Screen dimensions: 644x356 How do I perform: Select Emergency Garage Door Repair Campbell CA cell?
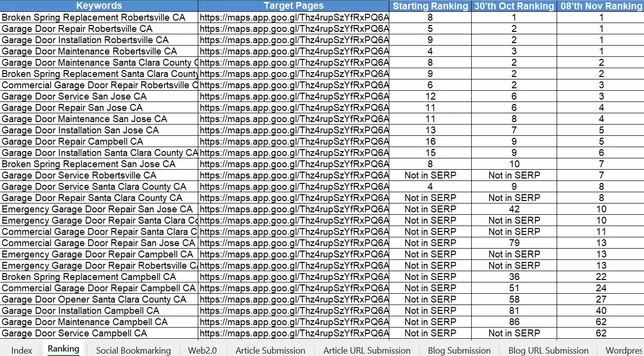(x=99, y=254)
